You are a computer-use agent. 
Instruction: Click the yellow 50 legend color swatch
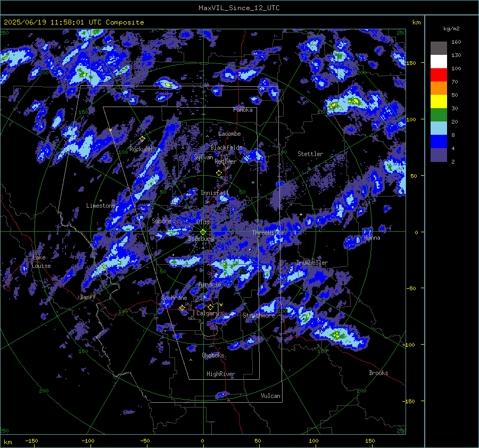click(x=439, y=102)
